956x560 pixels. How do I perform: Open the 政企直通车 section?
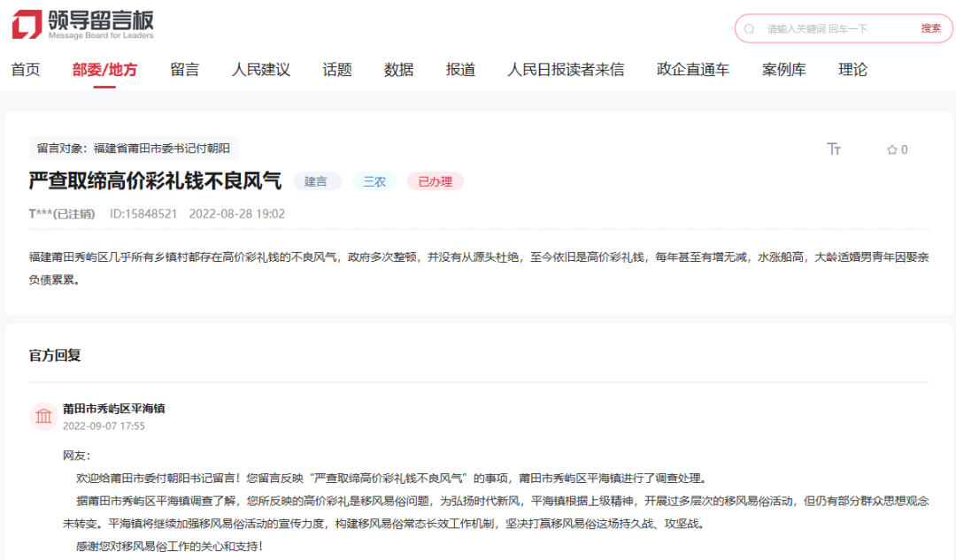[691, 69]
